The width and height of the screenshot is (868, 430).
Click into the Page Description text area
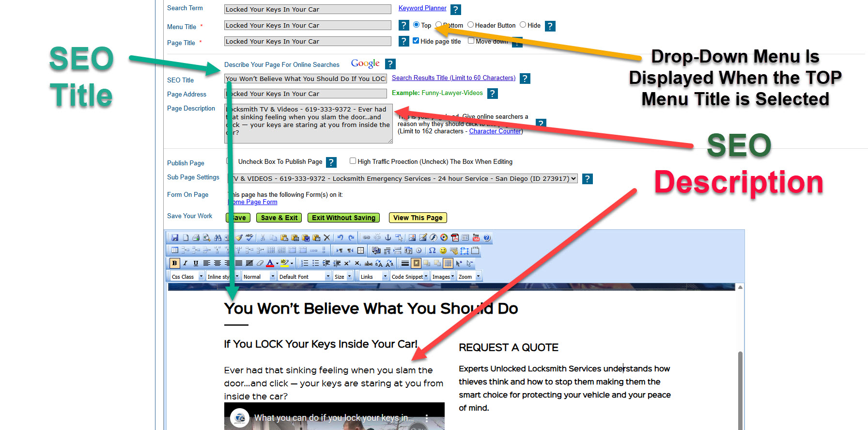[309, 124]
